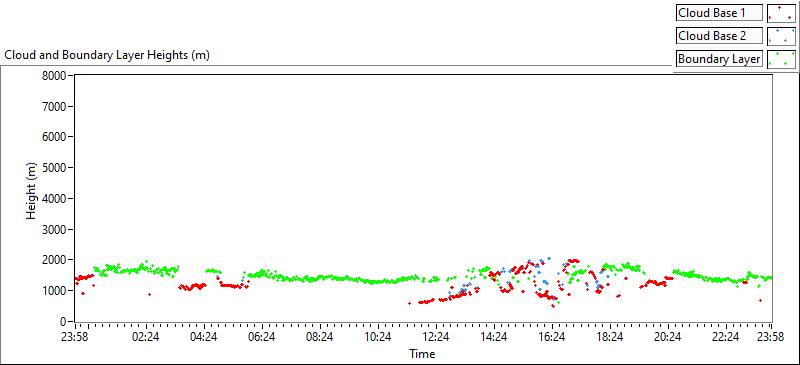This screenshot has height=365, width=800.
Task: Click the 7000 y-axis scale value
Action: (54, 107)
